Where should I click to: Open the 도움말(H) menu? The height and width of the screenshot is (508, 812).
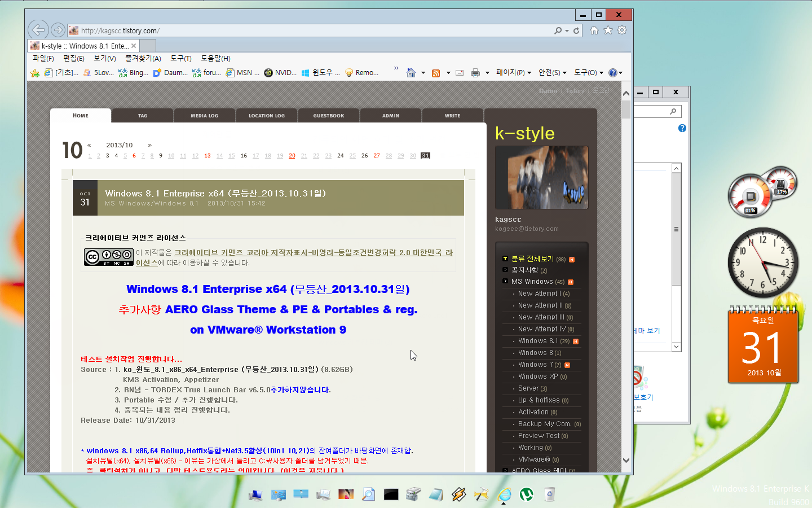click(215, 58)
